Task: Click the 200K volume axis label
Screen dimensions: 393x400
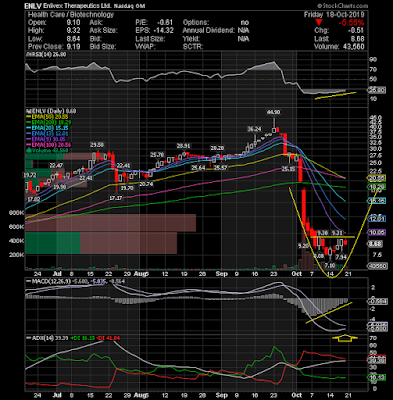Action: coord(16,255)
